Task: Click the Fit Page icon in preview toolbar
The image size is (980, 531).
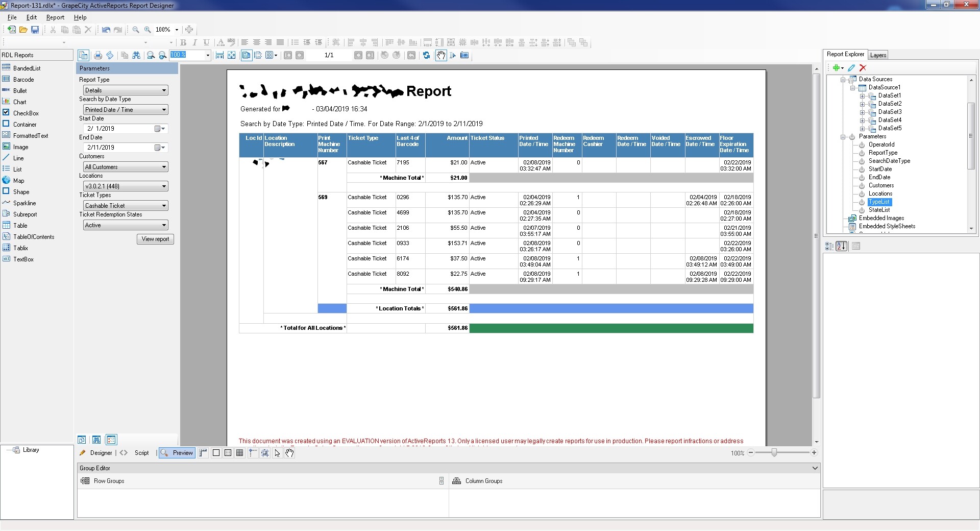Action: click(x=231, y=55)
